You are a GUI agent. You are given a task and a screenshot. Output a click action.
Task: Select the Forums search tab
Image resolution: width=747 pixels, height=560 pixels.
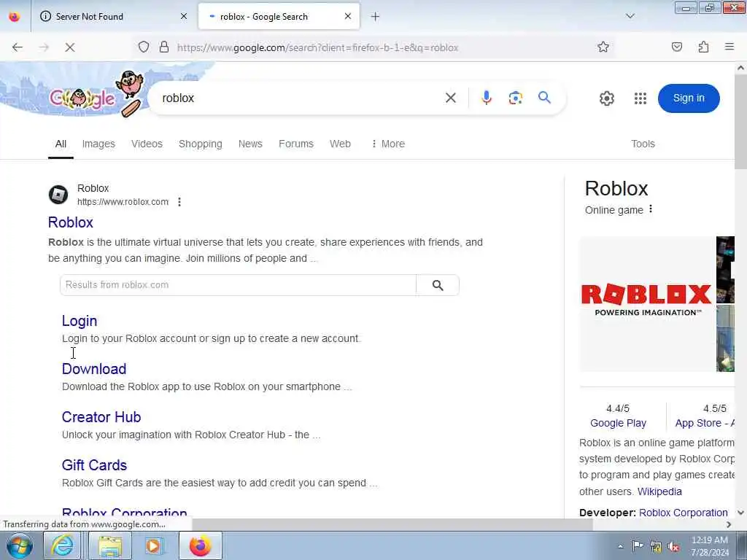296,144
